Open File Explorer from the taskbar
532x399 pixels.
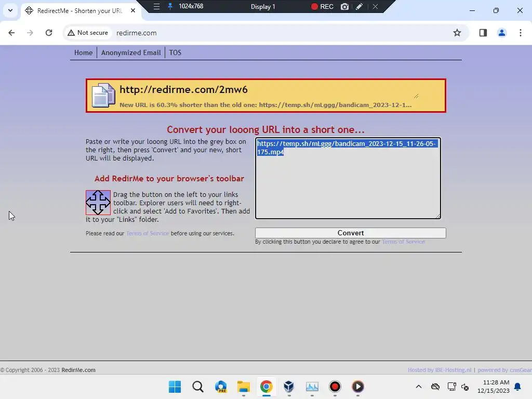[x=244, y=387]
